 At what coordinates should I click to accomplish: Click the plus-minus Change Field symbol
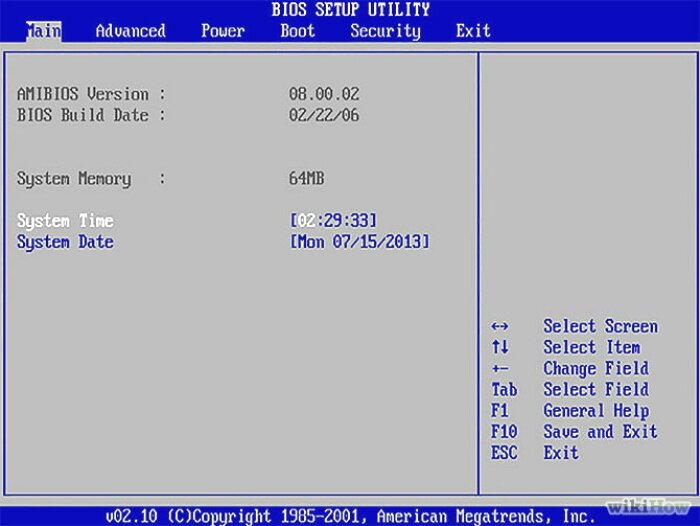pyautogui.click(x=500, y=369)
